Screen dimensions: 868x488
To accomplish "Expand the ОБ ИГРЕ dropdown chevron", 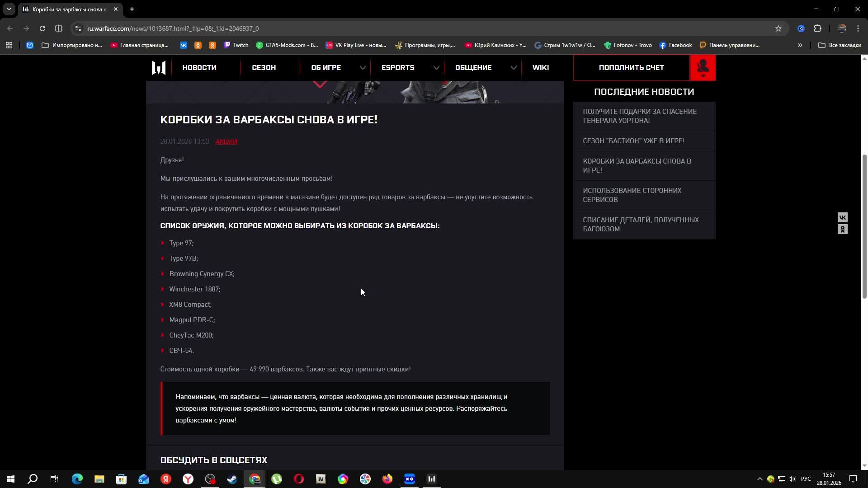I will pos(363,68).
